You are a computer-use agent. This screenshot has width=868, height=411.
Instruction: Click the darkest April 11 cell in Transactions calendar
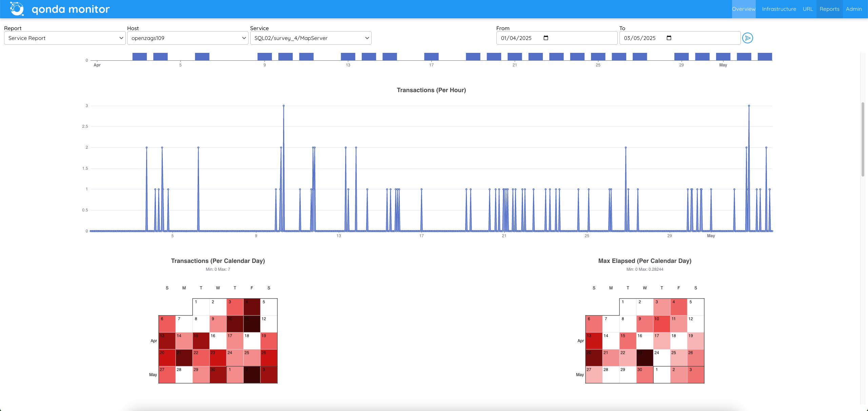(x=252, y=324)
